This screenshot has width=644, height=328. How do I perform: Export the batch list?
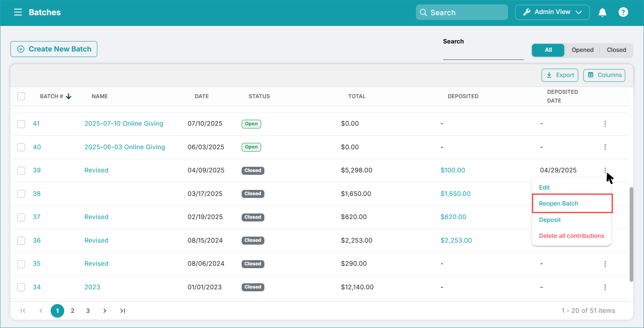pyautogui.click(x=560, y=75)
